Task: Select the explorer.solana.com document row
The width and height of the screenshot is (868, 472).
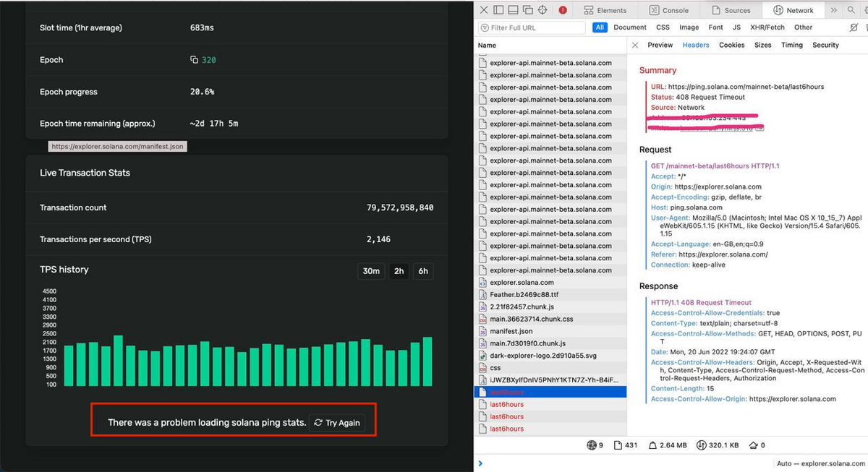Action: click(x=550, y=283)
